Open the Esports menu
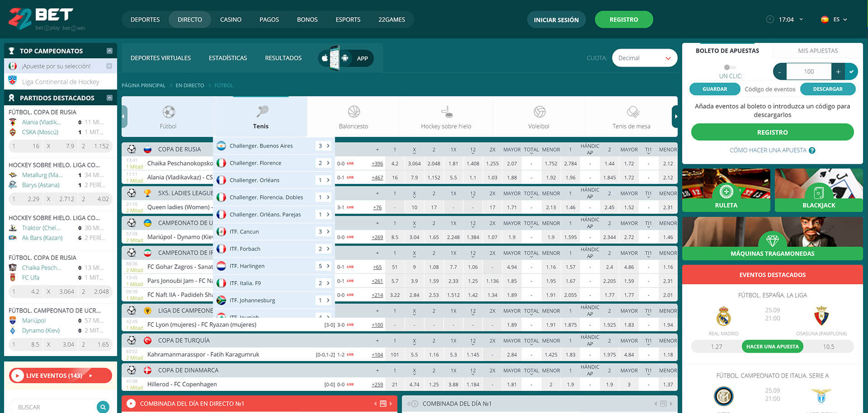This screenshot has height=413, width=868. [348, 19]
